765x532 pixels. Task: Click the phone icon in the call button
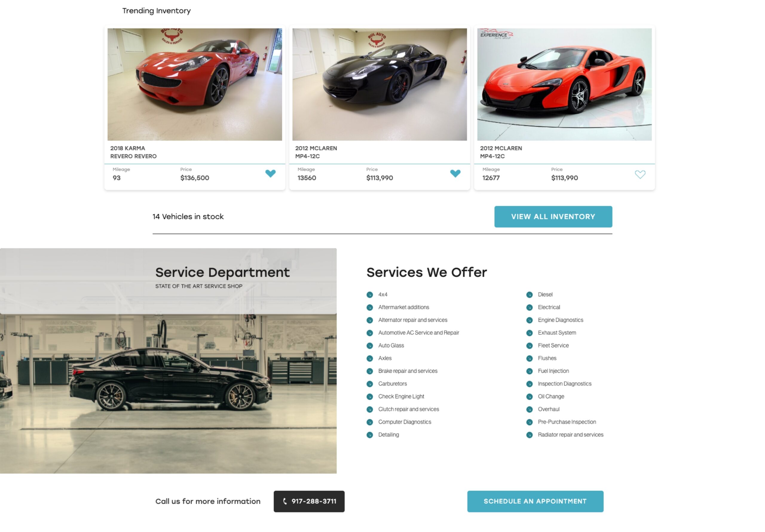click(285, 501)
